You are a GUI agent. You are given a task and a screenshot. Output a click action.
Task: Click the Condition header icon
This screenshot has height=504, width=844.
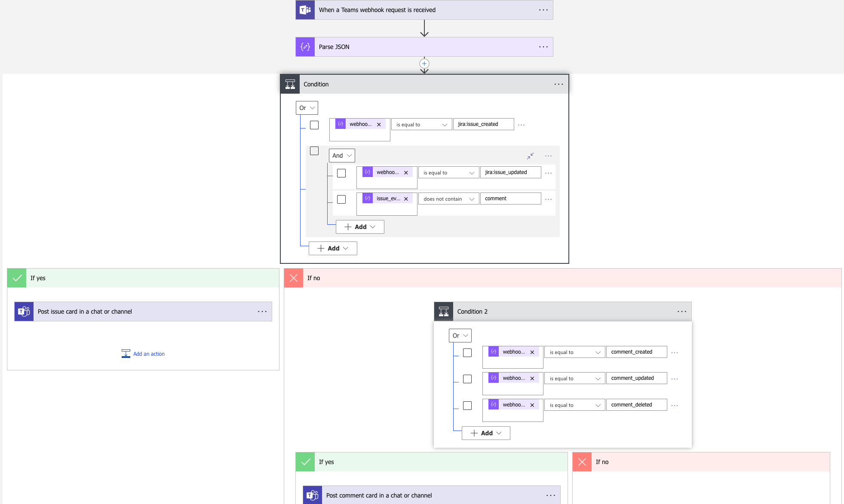click(x=290, y=84)
